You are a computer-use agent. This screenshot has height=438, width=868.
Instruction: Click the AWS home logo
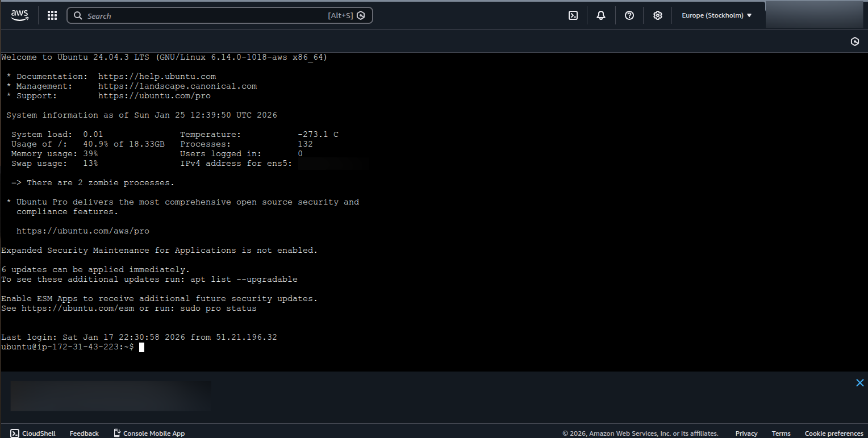(x=19, y=15)
